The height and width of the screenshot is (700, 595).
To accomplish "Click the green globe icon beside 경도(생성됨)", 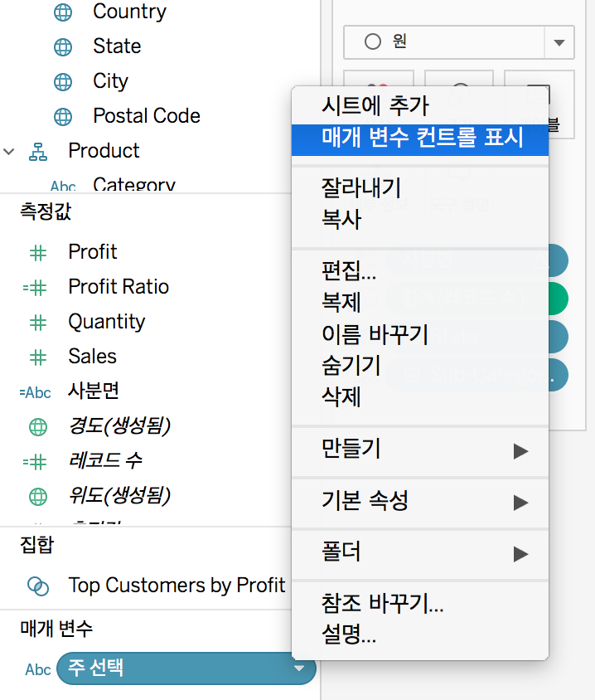I will point(38,427).
